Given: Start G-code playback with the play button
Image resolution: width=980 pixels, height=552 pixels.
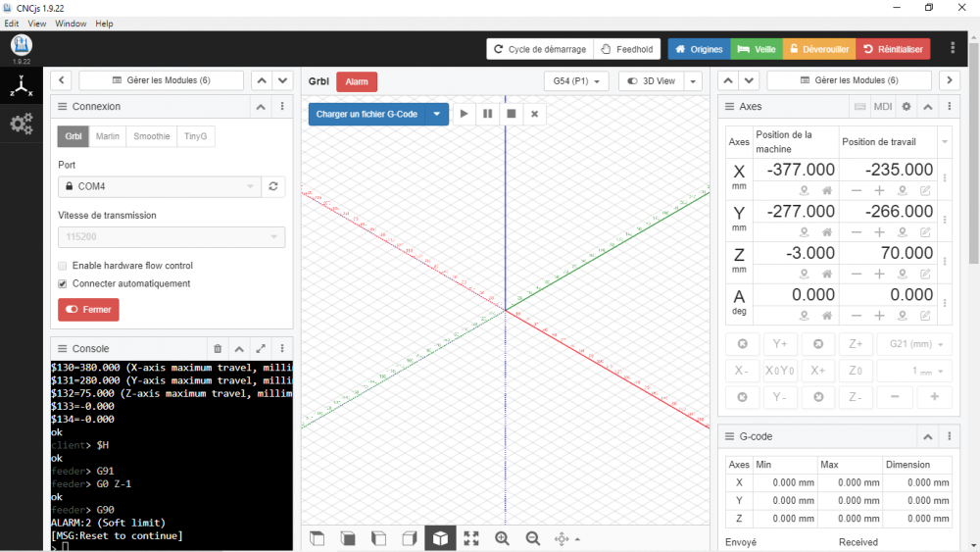Looking at the screenshot, I should click(x=464, y=114).
